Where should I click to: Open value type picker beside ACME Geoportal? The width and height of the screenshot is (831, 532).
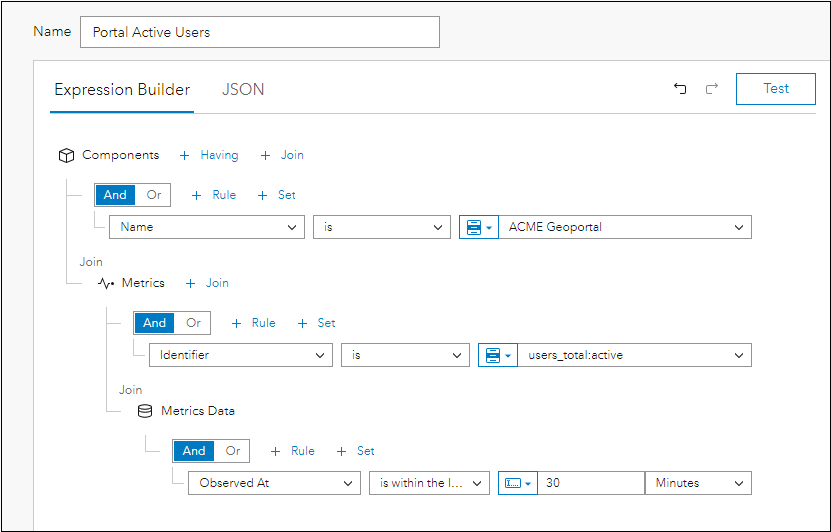pos(478,227)
